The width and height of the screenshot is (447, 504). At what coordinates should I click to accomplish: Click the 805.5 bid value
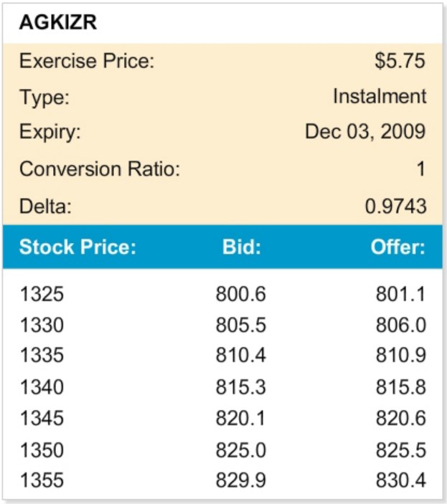point(240,325)
